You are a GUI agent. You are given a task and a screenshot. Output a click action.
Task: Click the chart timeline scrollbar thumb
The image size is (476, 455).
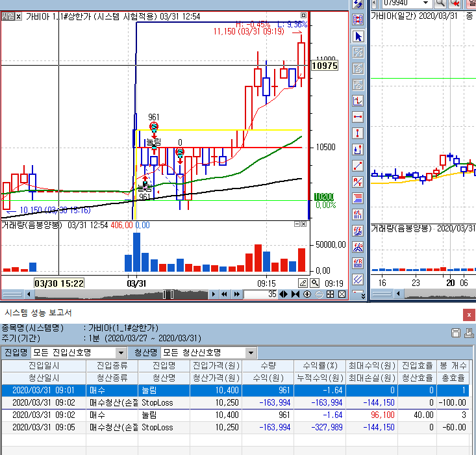(x=168, y=294)
